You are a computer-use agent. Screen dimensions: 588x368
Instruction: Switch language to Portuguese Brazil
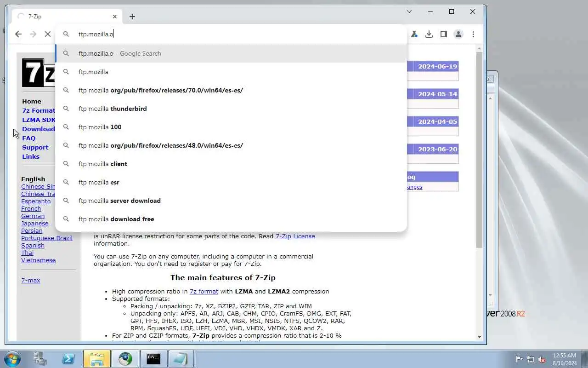click(x=47, y=238)
